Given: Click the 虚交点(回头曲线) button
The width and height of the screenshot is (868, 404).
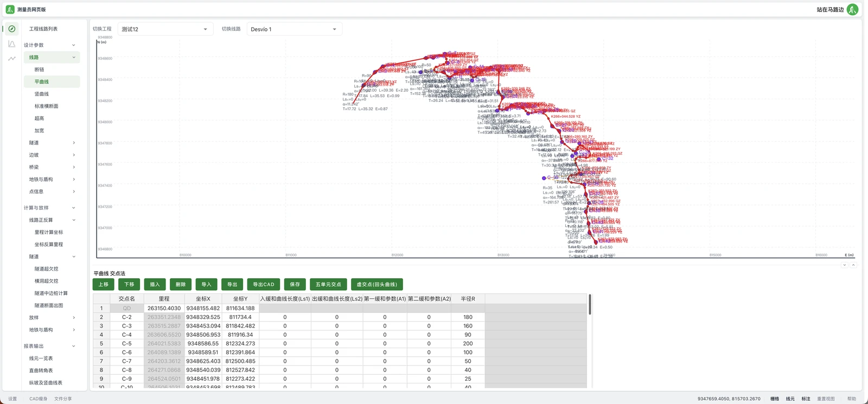Looking at the screenshot, I should [376, 284].
